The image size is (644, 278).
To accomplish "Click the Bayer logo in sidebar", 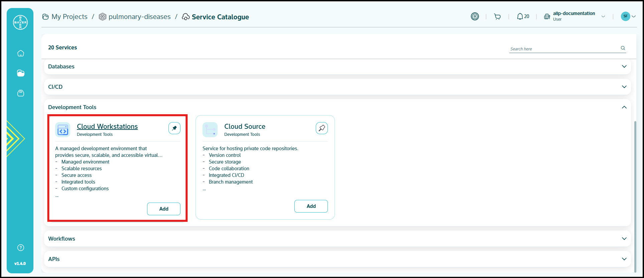I will tap(20, 22).
